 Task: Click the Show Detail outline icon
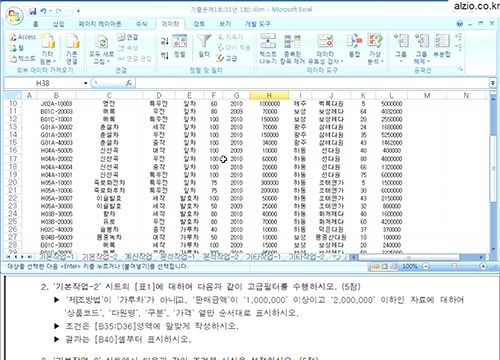pos(458,37)
